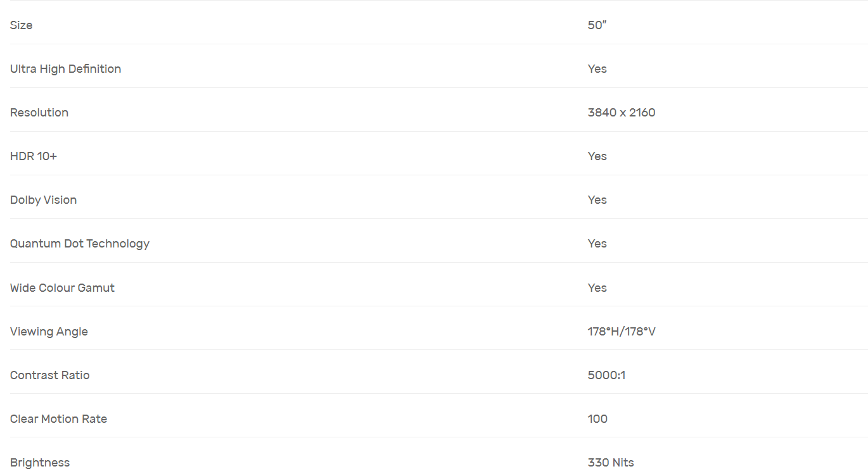Select the Yes value beside Dolby Vision

597,200
